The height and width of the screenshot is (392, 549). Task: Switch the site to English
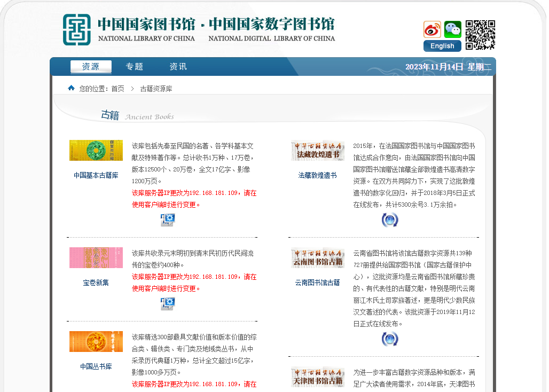tap(442, 46)
